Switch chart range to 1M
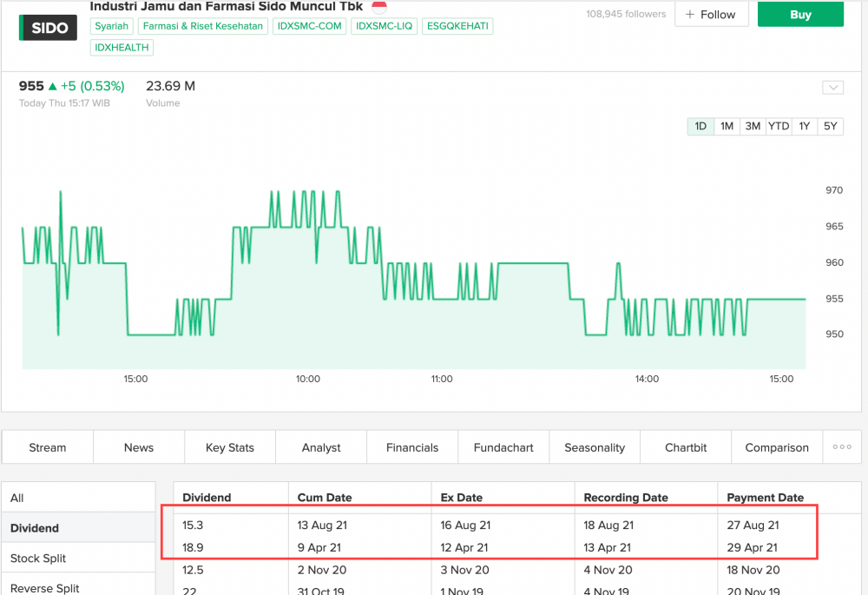868x595 pixels. click(727, 126)
